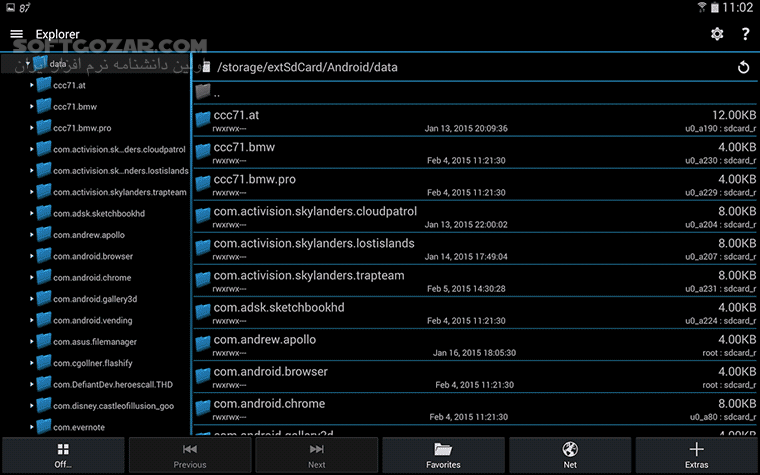Screen dimensions: 760x475
Task: Collapse the data tree node
Action: (x=28, y=63)
